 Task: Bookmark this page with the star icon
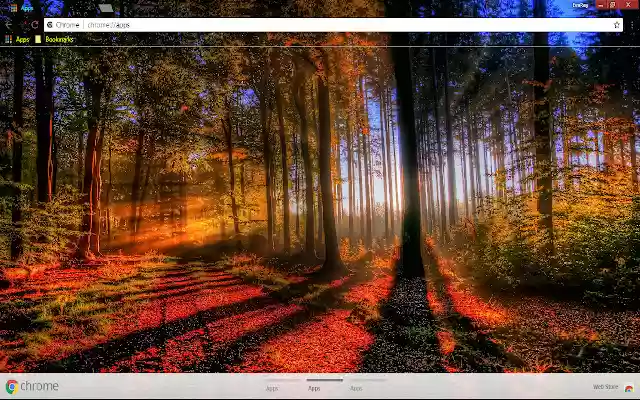click(x=616, y=25)
